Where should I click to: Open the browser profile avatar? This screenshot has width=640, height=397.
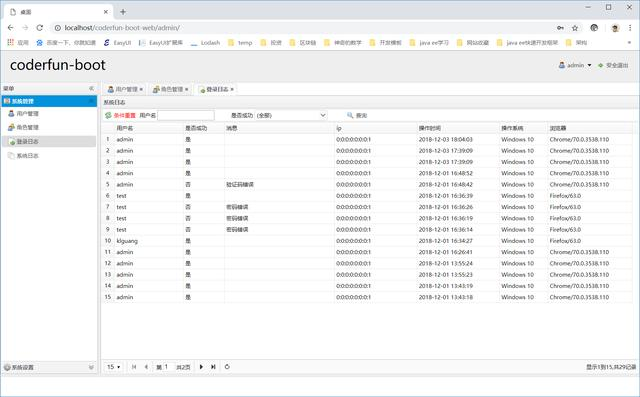[615, 28]
